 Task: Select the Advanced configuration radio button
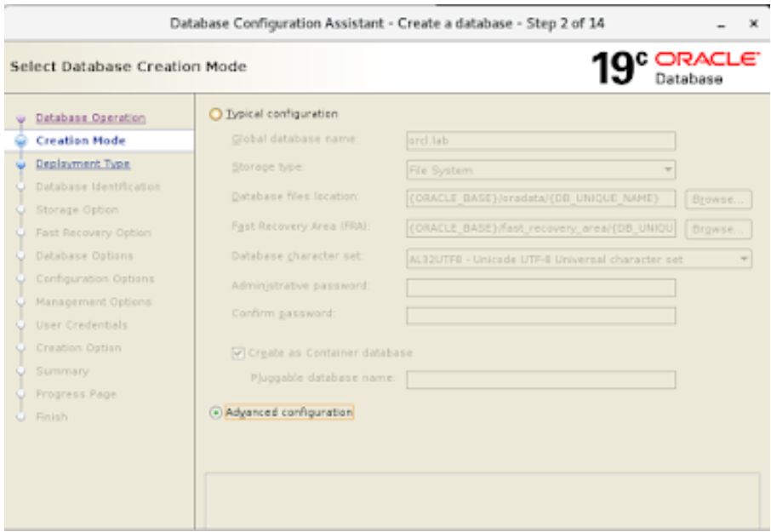tap(215, 413)
